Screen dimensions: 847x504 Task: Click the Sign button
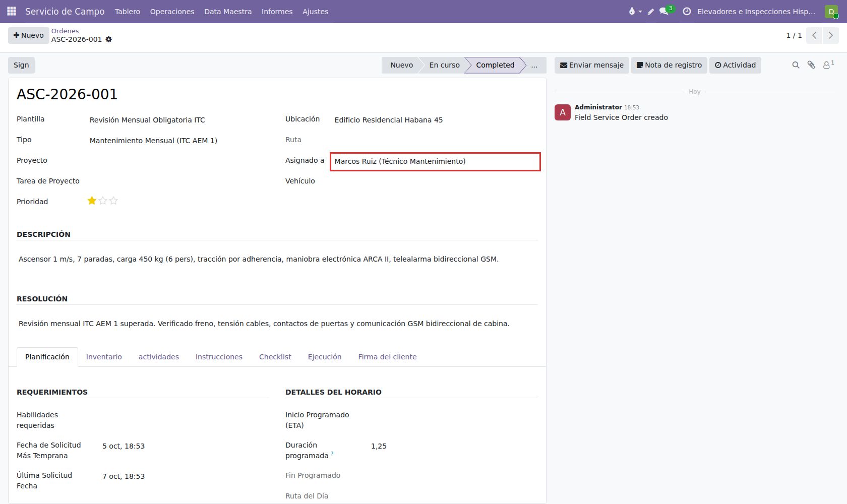pos(21,65)
